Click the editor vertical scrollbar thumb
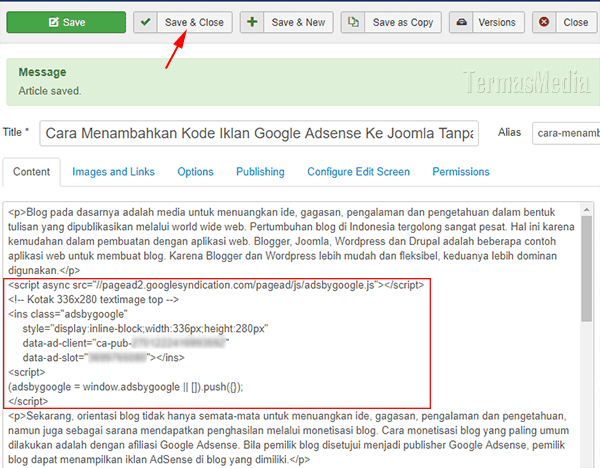 click(x=587, y=268)
